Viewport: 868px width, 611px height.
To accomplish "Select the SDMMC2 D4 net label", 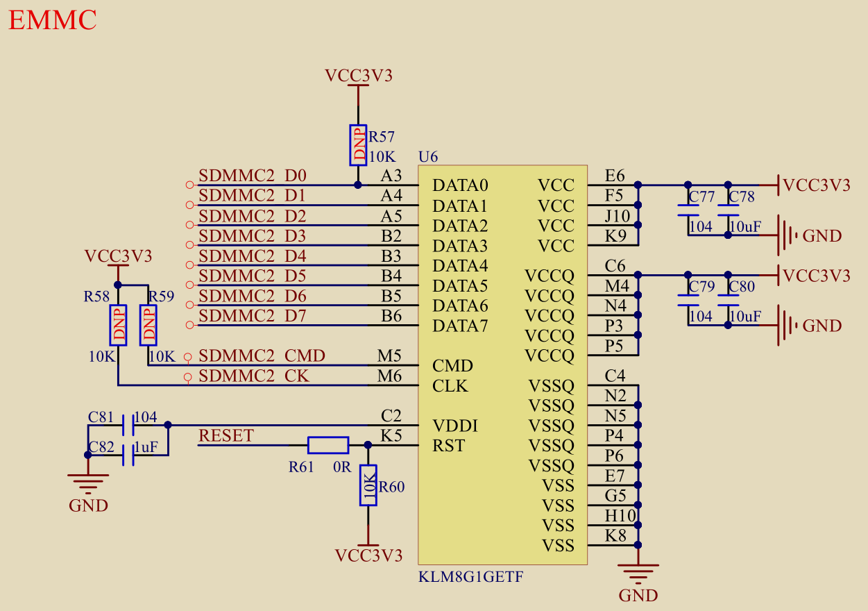I will pos(253,256).
